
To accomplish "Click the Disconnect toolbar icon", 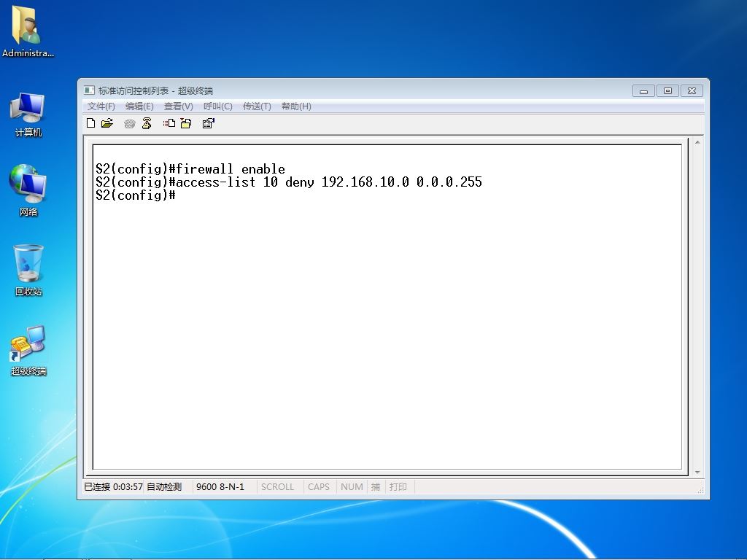I will point(147,123).
